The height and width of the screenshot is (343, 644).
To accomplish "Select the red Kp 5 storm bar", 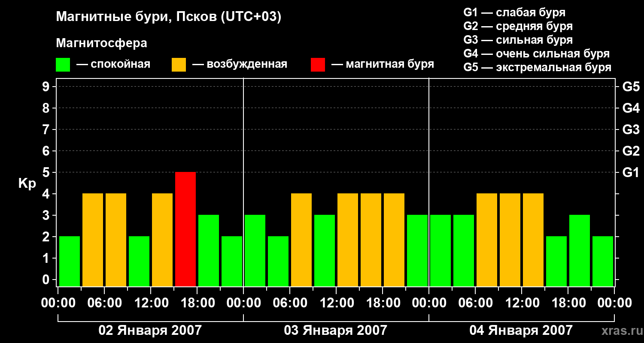I will [185, 229].
